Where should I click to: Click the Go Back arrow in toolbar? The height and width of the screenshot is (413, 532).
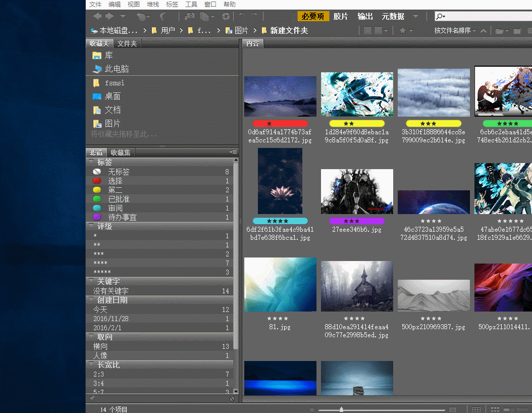97,17
